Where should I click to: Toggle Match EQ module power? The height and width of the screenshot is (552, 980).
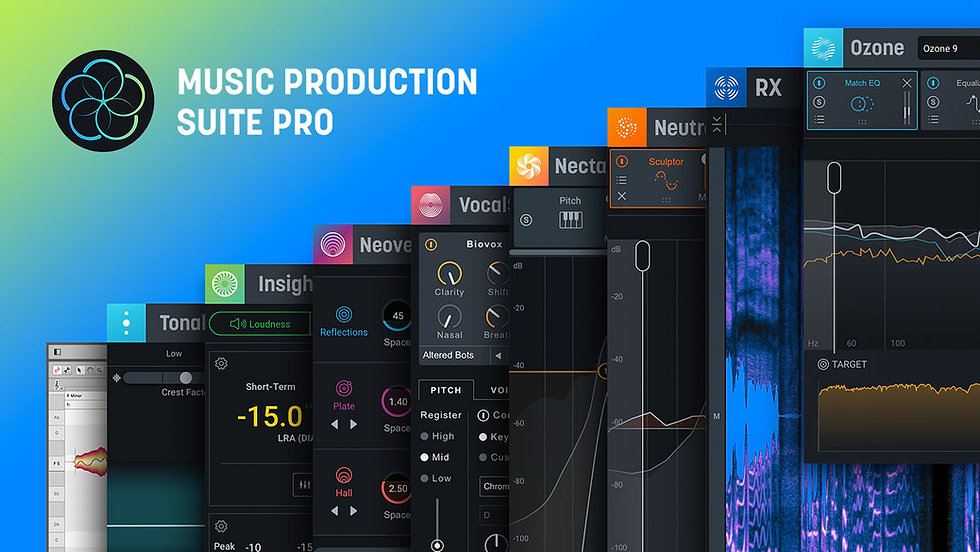(819, 83)
